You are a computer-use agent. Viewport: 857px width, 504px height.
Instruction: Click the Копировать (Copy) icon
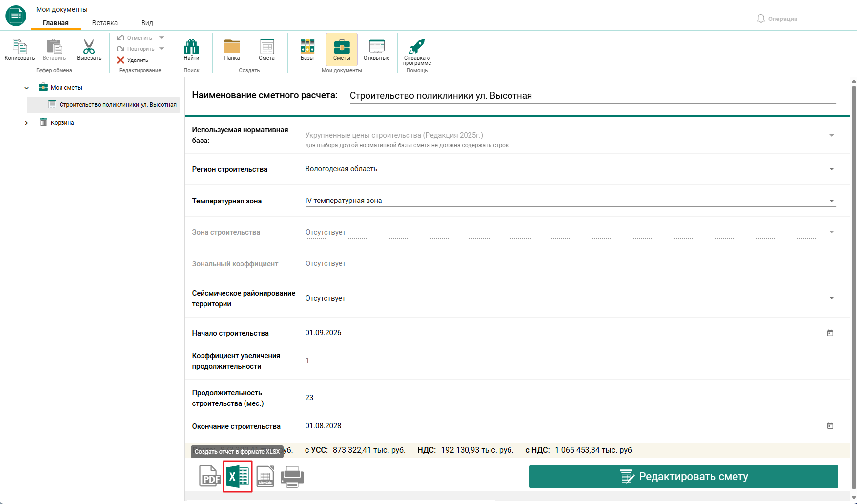coord(20,46)
